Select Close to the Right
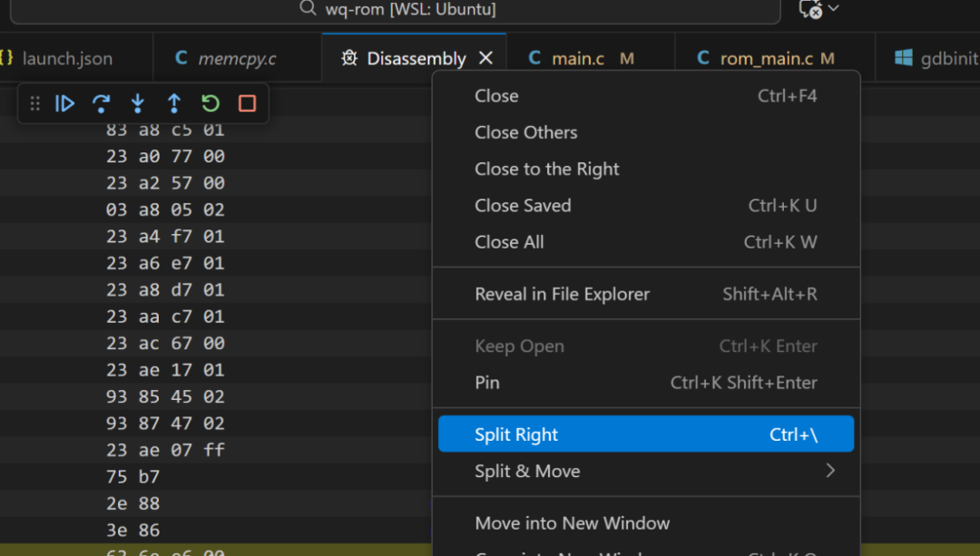This screenshot has height=556, width=980. (646, 169)
